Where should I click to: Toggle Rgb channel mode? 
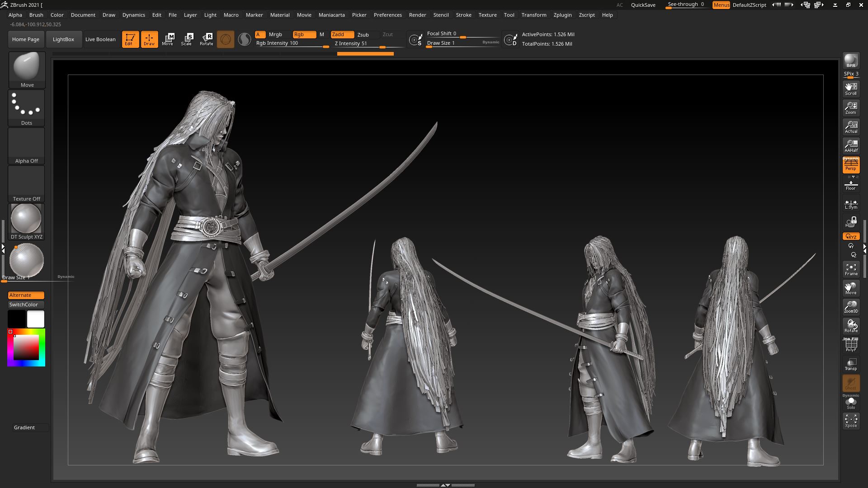click(304, 34)
